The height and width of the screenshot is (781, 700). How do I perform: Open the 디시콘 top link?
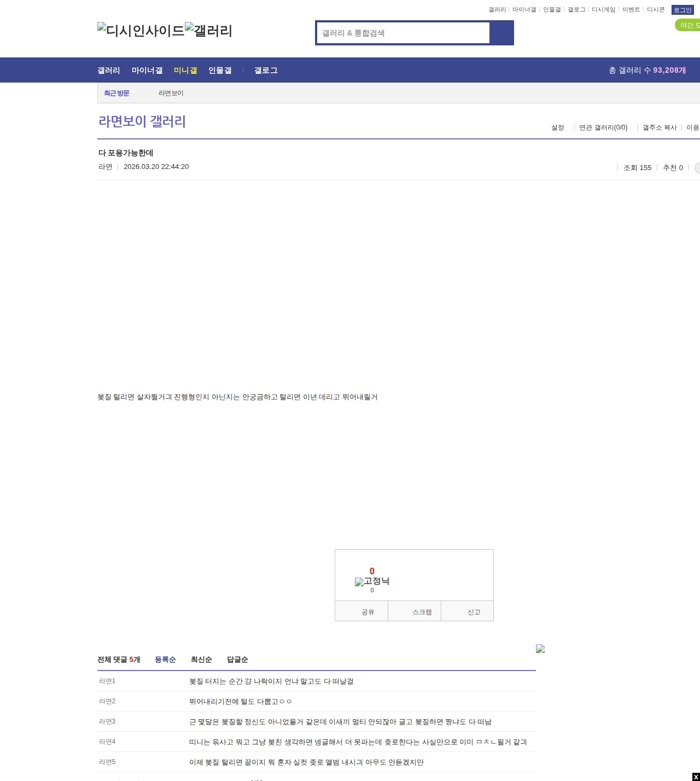[656, 10]
